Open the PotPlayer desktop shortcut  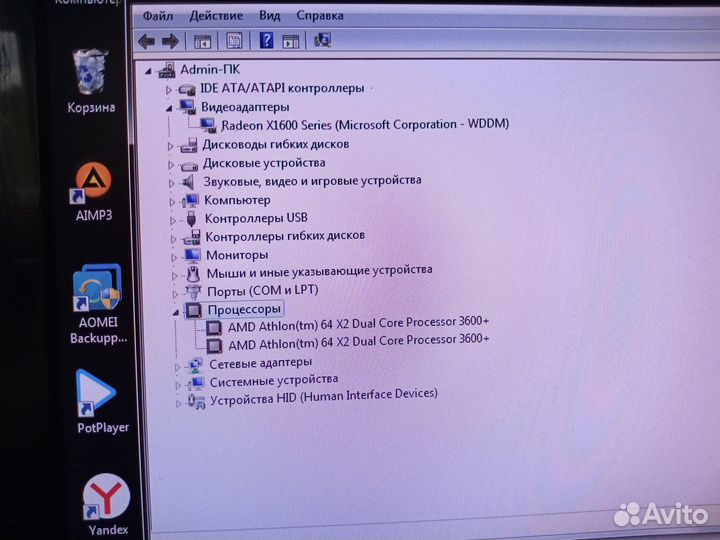point(97,393)
